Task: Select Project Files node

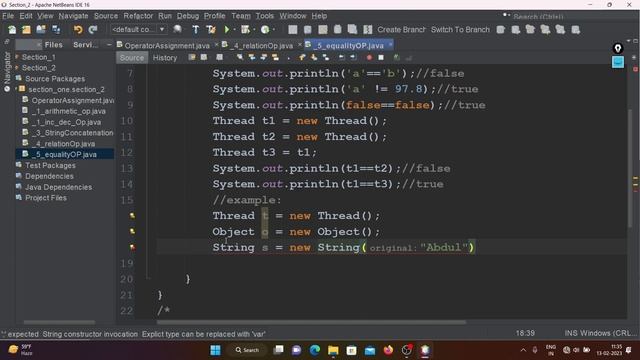Action: (46, 198)
